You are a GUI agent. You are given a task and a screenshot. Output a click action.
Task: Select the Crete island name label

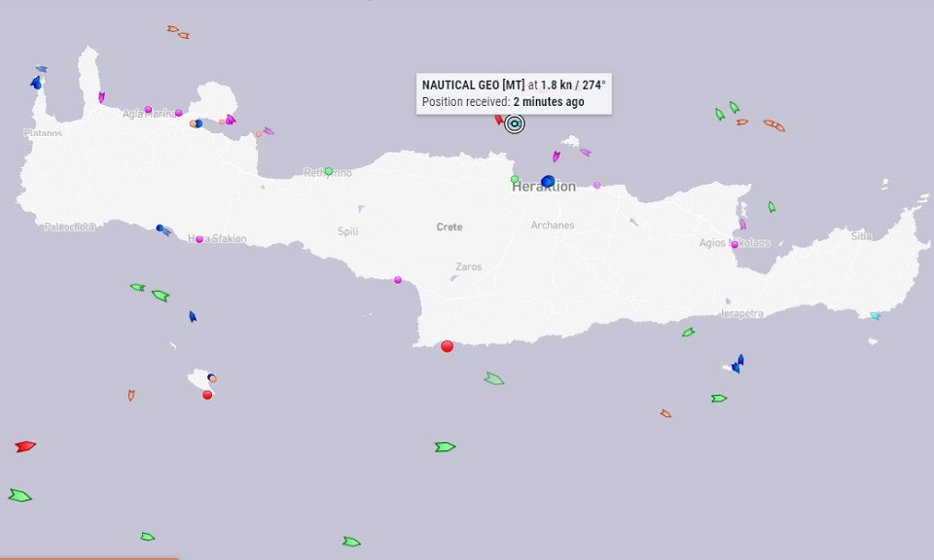449,227
